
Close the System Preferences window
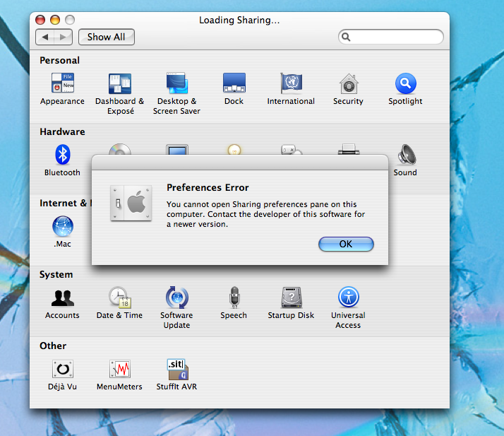coord(40,20)
